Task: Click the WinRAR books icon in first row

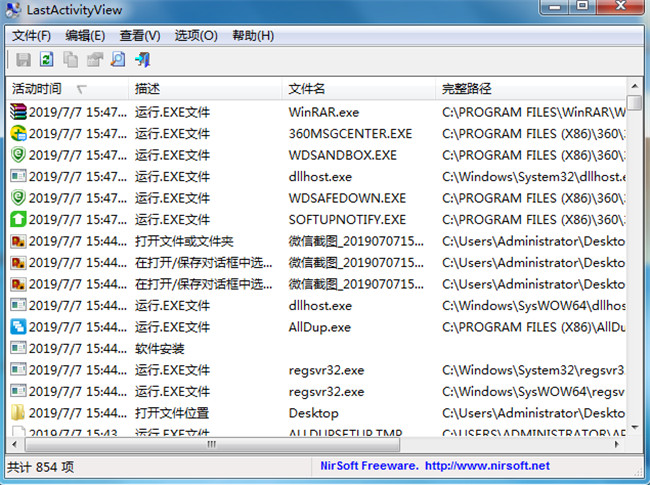Action: 18,112
